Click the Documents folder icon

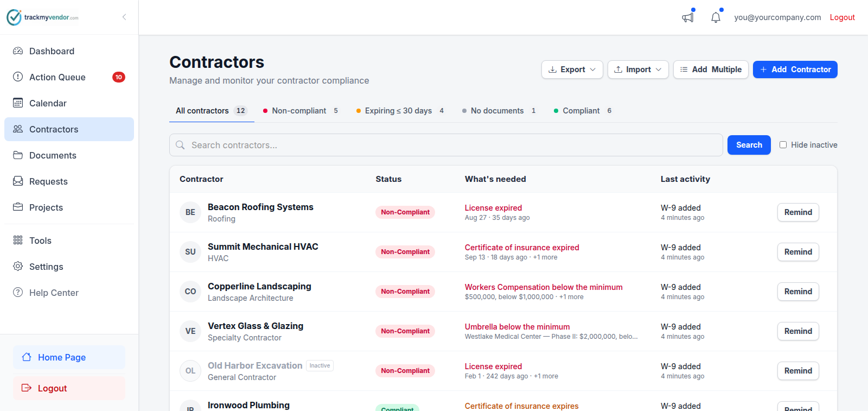click(x=18, y=155)
